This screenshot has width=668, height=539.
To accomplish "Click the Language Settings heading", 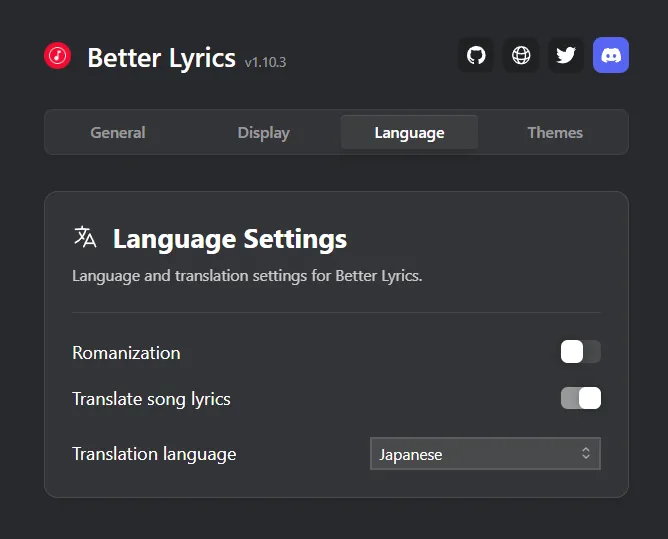I will (x=230, y=239).
